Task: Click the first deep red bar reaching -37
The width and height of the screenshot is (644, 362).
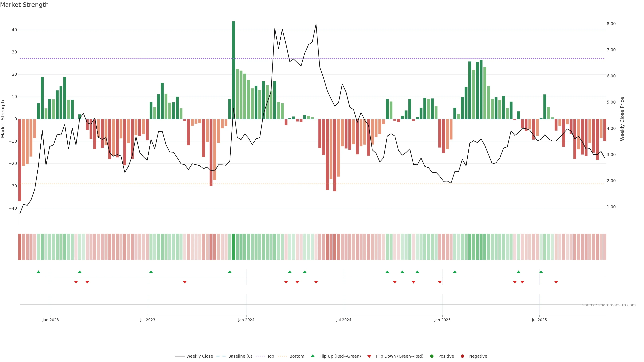Action: pyautogui.click(x=20, y=160)
